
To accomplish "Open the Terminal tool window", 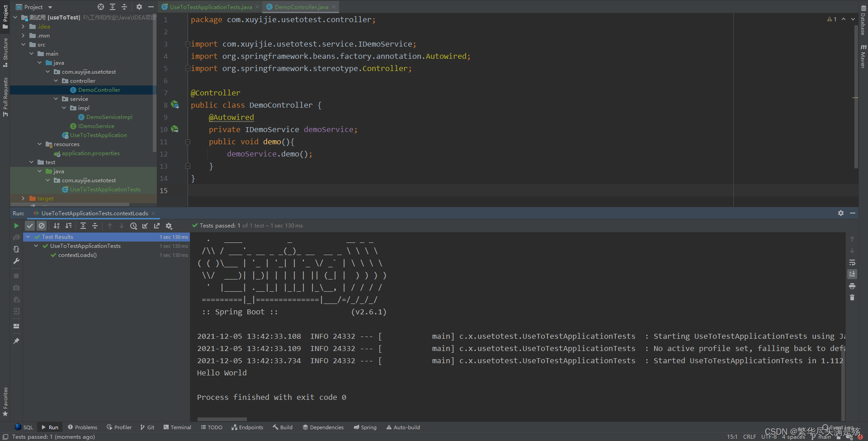I will [177, 427].
